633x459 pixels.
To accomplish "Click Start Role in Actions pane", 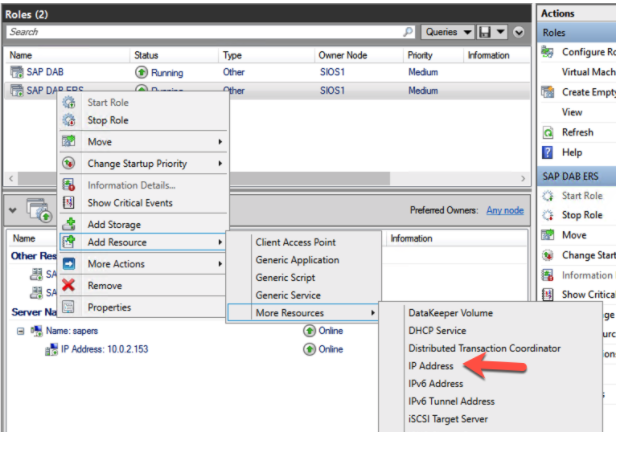I will [x=582, y=196].
